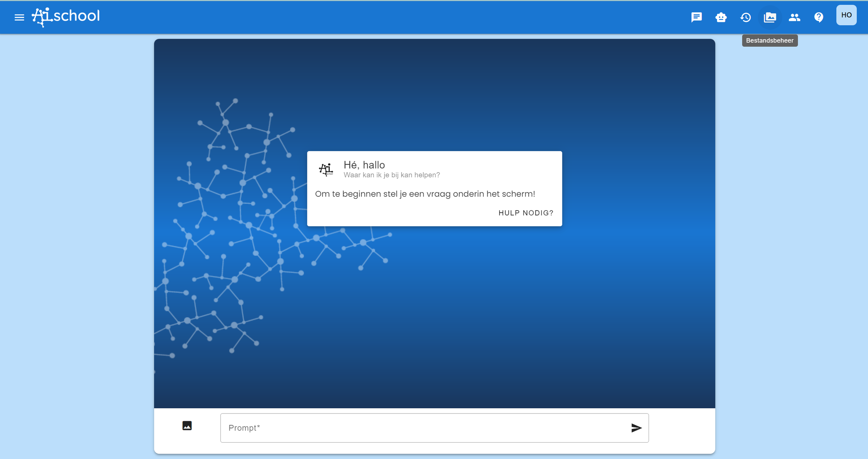Send the prompt with the arrow icon
The width and height of the screenshot is (868, 459).
(636, 428)
